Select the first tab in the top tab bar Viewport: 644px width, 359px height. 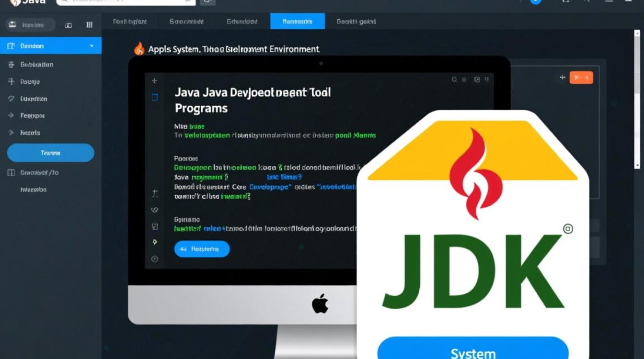[129, 22]
